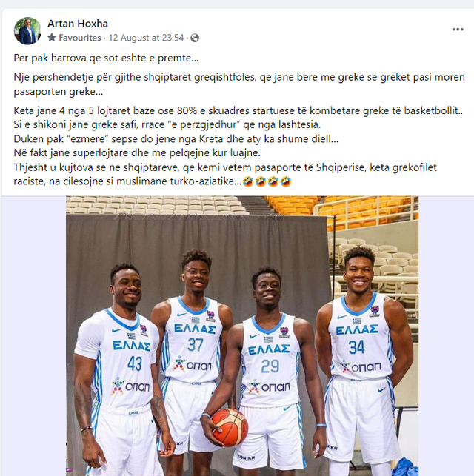Click the Greek flag badge on jersey 37

(x=196, y=320)
